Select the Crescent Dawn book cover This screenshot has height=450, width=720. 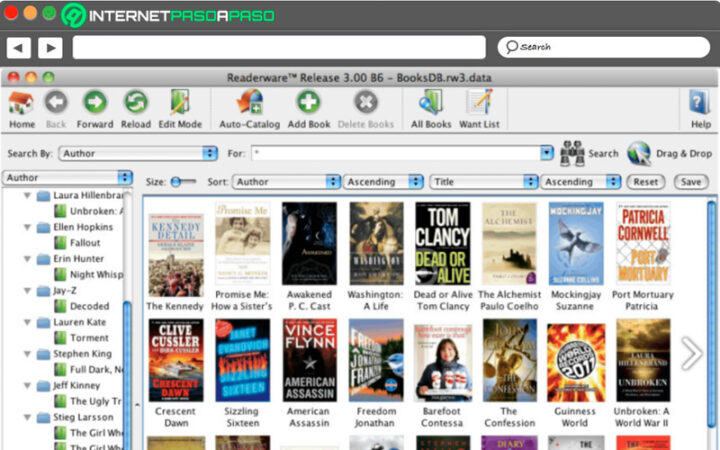point(176,360)
